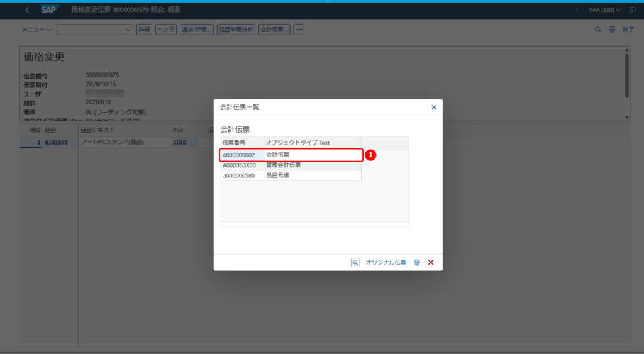Click the new window icon in header
Image resolution: width=644 pixels, height=354 pixels.
633,10
